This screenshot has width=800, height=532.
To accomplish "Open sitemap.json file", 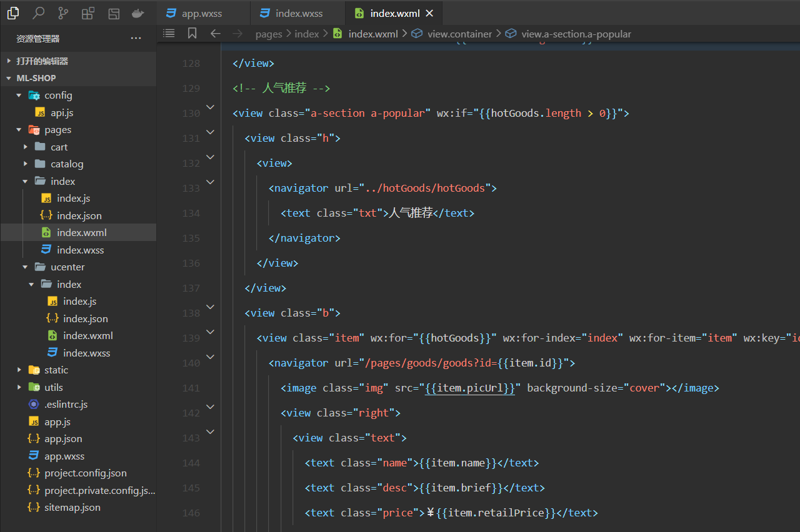I will (x=78, y=508).
